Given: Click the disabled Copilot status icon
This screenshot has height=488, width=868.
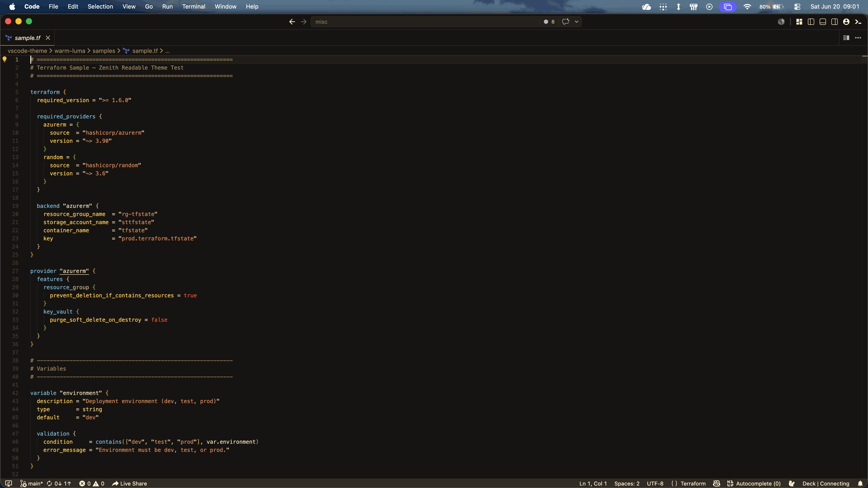Looking at the screenshot, I should pos(717,483).
